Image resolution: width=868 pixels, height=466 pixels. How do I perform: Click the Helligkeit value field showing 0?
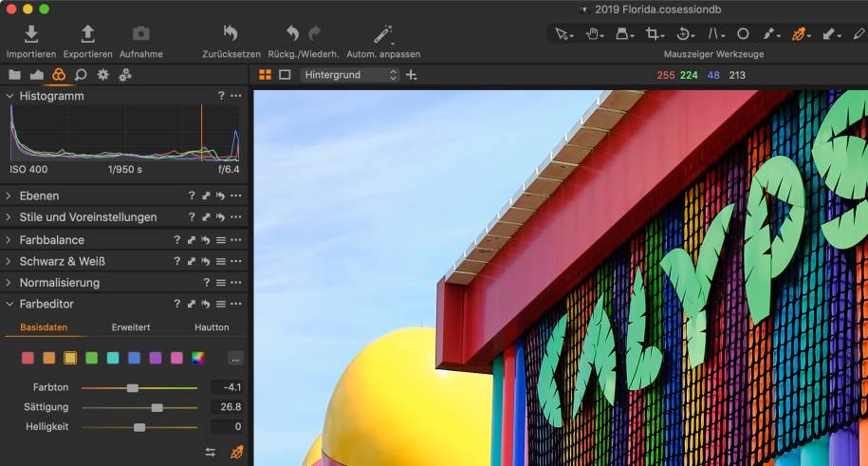[227, 427]
